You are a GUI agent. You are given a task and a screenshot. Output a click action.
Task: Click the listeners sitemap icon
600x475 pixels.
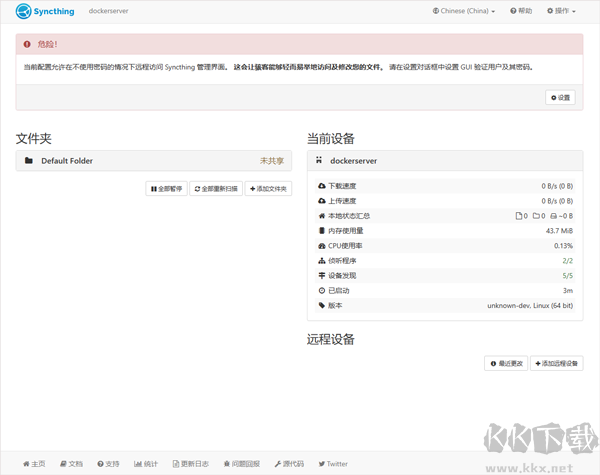pyautogui.click(x=322, y=261)
